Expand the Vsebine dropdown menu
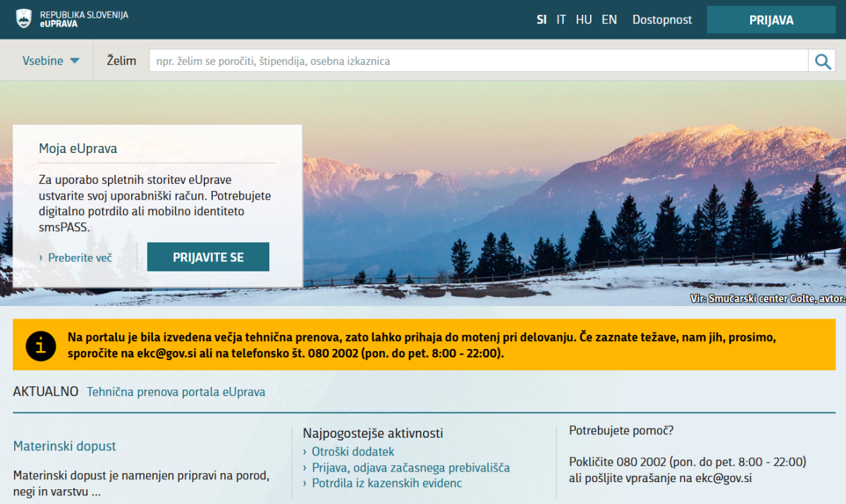This screenshot has height=504, width=846. [x=51, y=61]
